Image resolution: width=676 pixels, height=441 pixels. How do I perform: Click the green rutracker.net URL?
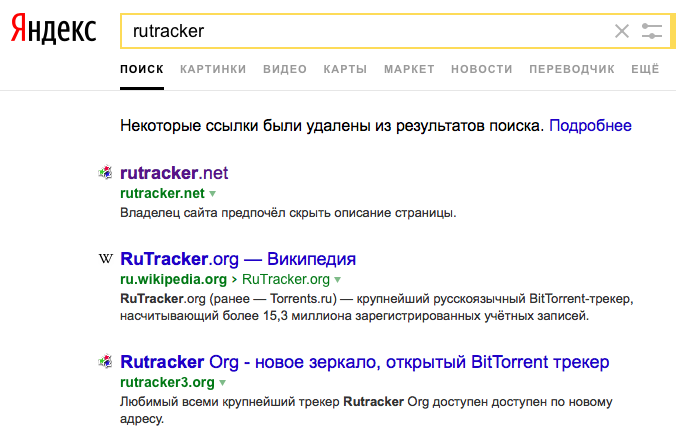pos(162,193)
